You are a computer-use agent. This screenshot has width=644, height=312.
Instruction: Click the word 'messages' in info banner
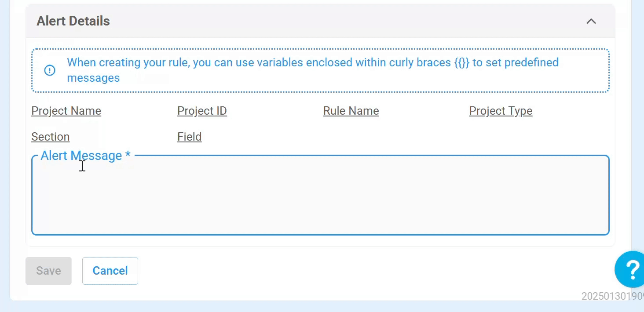(x=93, y=78)
